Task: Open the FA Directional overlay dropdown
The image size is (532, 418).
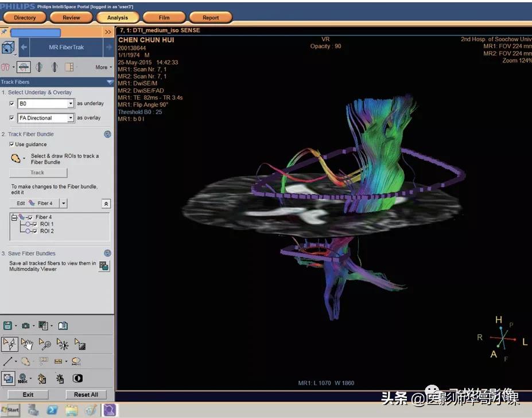Action: pos(71,118)
